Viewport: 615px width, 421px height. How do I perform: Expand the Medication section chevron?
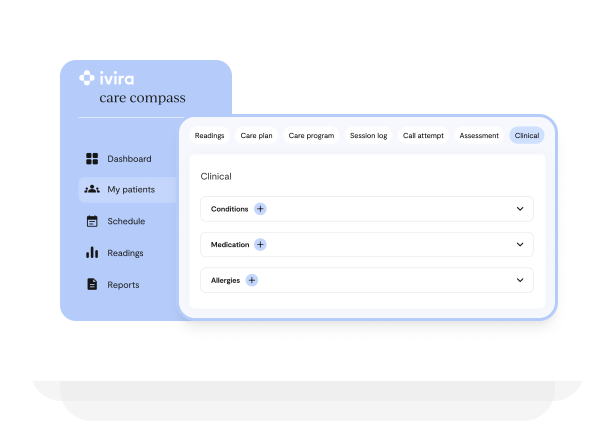click(520, 244)
